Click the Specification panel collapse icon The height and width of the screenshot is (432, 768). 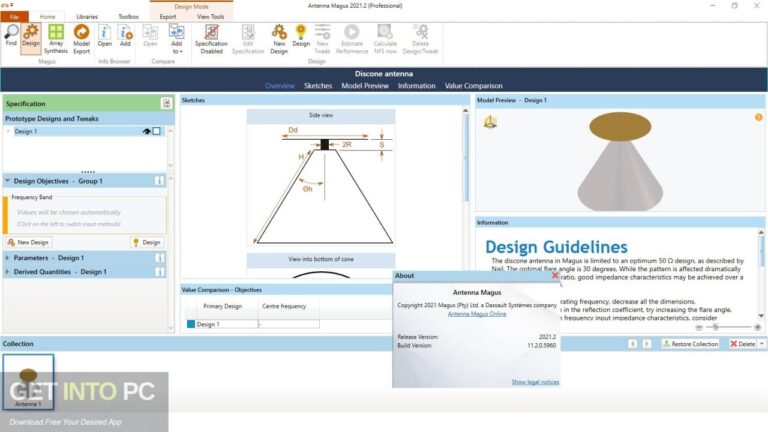pyautogui.click(x=167, y=103)
